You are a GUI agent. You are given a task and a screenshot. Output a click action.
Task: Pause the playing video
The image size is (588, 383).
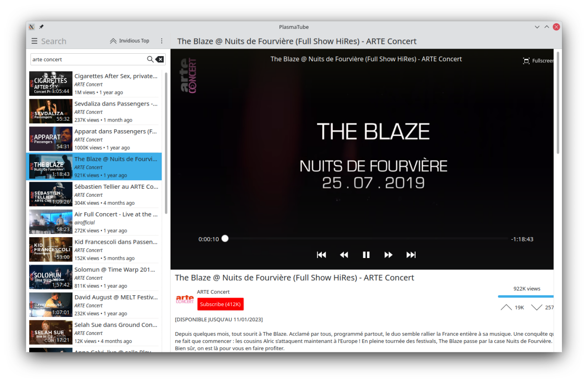pyautogui.click(x=366, y=255)
